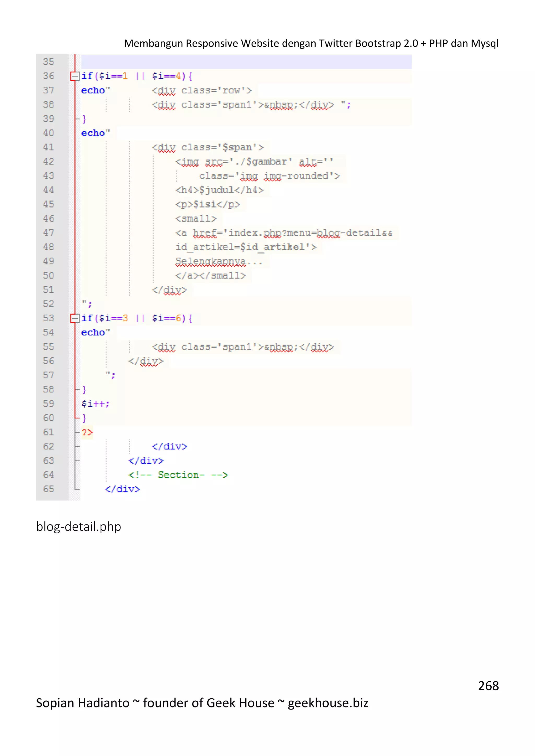
Task: Click "<div class='$span'>" on line 41
Action: [207, 147]
